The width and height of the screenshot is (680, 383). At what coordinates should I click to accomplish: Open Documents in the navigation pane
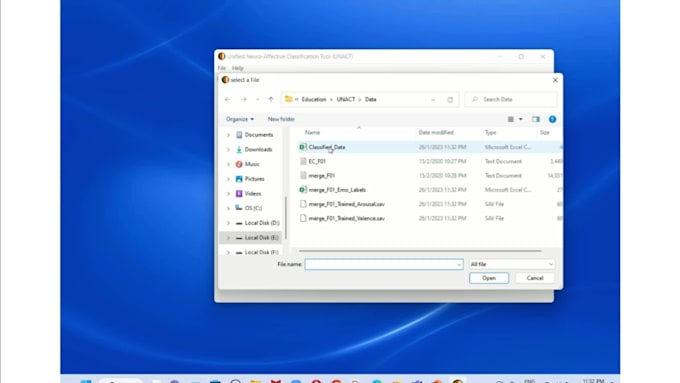coord(254,135)
